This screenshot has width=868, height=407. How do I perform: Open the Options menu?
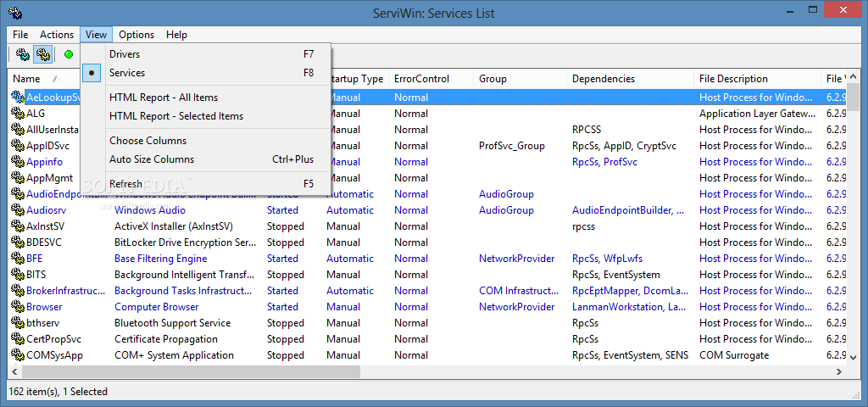coord(136,34)
